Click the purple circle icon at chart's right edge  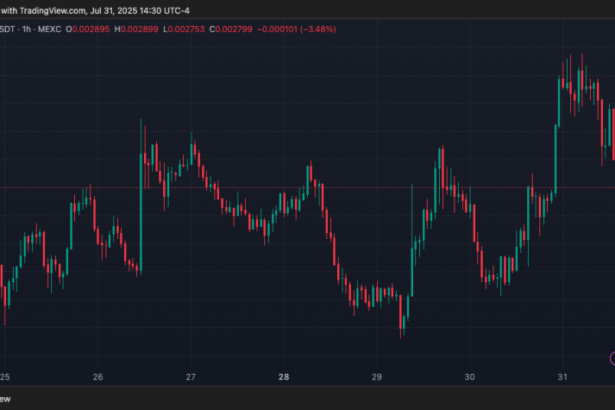coord(611,359)
